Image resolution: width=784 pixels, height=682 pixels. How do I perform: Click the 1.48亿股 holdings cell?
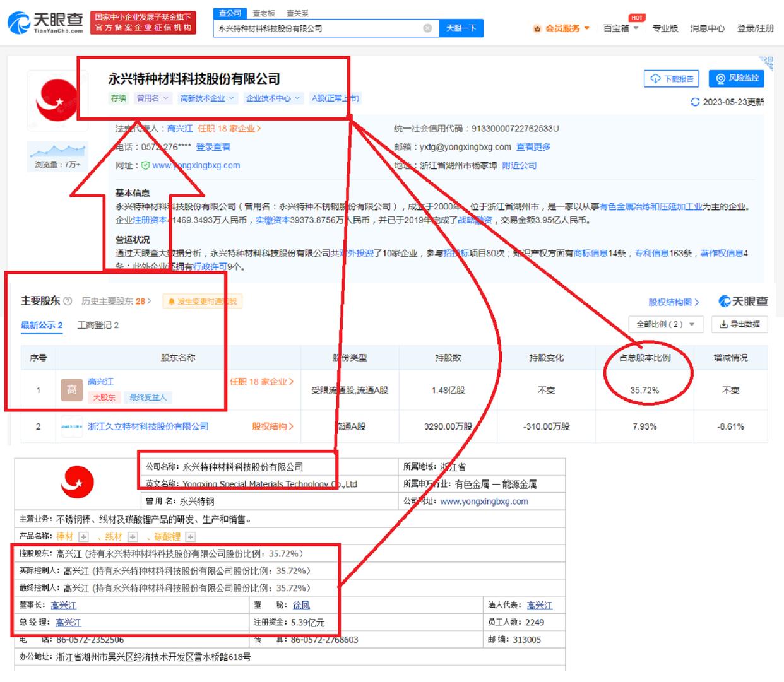coord(448,391)
